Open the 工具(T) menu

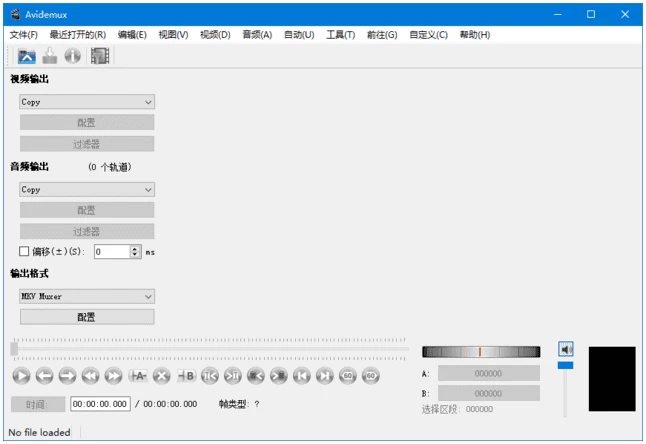[x=339, y=34]
